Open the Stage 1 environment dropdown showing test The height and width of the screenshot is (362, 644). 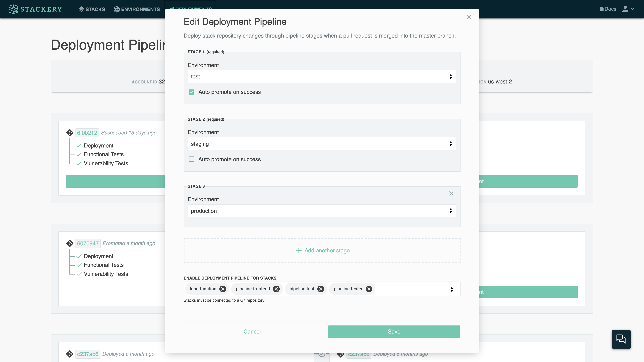coord(322,76)
